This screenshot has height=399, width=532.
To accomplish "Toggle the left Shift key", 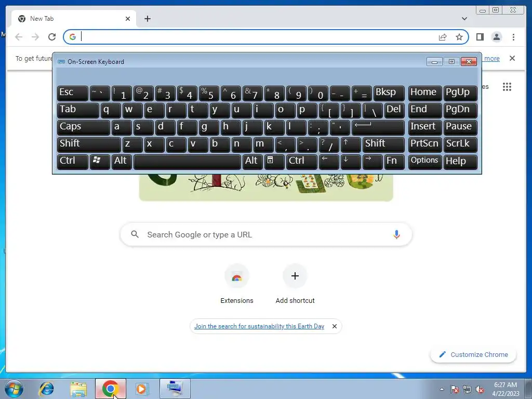I will tap(89, 144).
